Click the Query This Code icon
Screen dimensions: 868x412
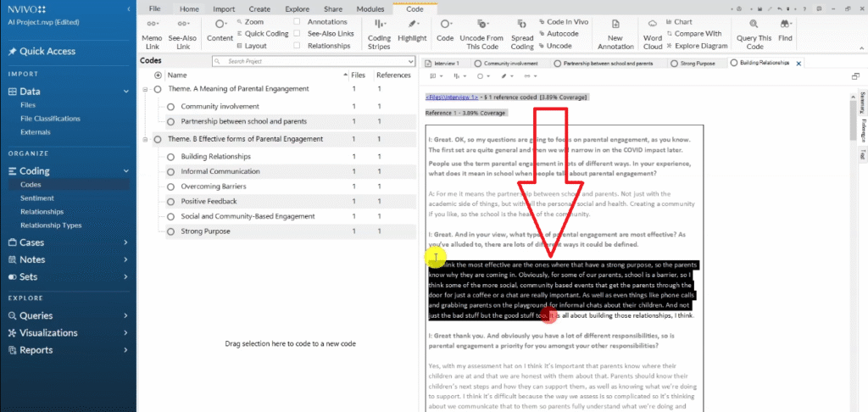[x=752, y=25]
